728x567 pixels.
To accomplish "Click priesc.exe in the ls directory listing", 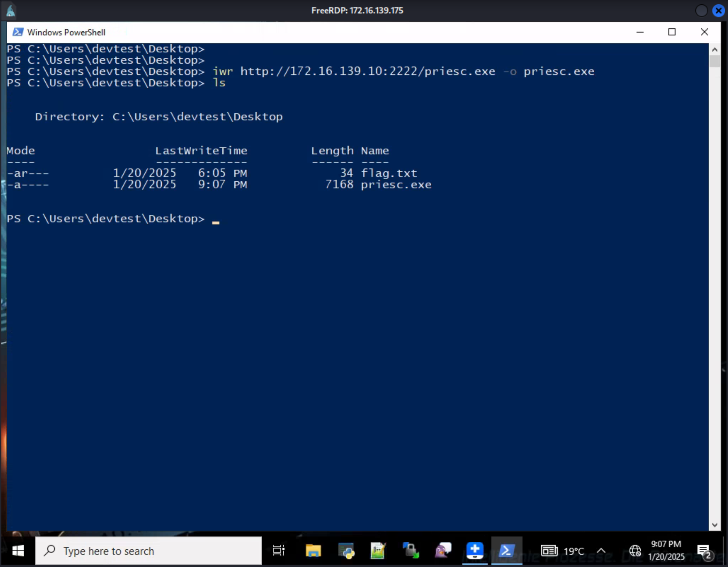I will pyautogui.click(x=396, y=184).
